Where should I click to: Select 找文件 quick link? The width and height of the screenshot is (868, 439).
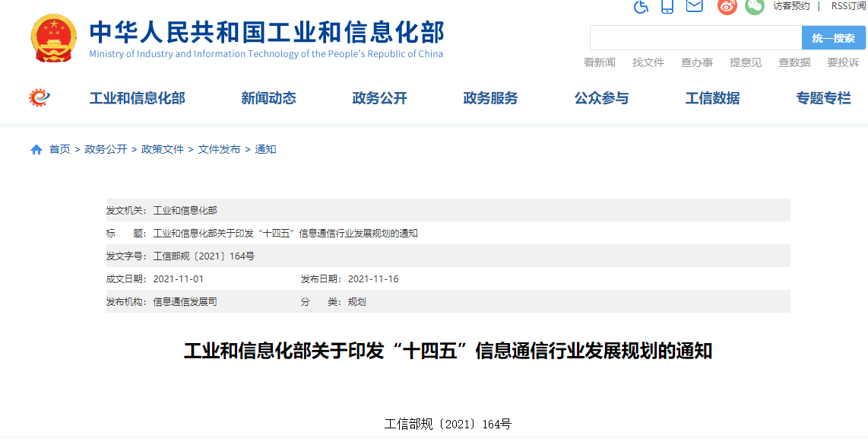648,62
